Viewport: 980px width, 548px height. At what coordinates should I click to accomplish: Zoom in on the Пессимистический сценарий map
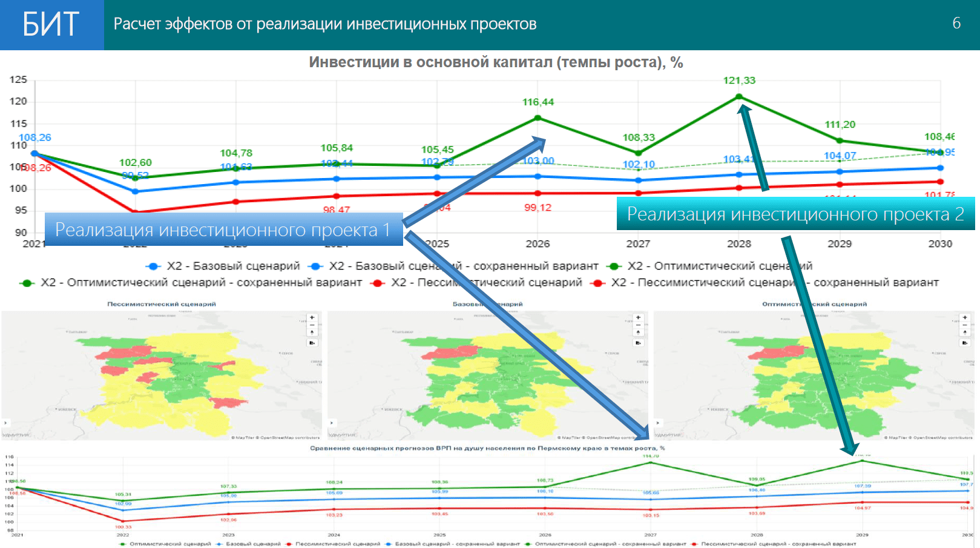[312, 317]
